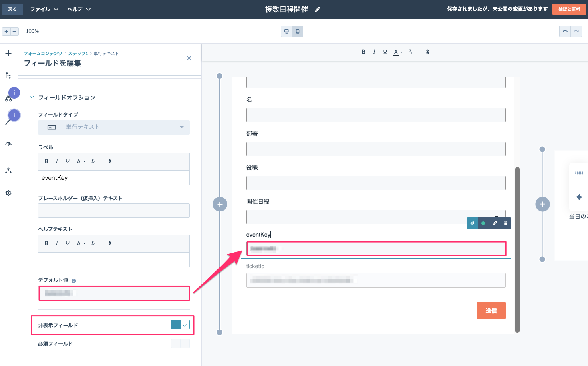Switch to mobile preview icon
This screenshot has width=588, height=366.
(298, 31)
